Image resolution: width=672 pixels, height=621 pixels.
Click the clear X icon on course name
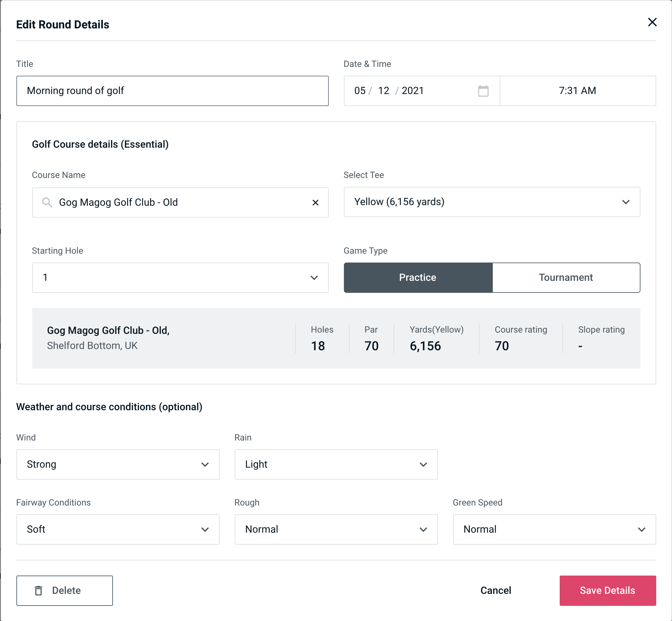(316, 203)
